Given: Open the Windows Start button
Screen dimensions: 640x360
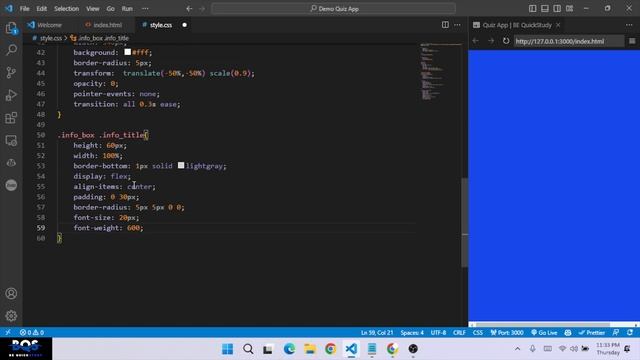Looking at the screenshot, I should (x=228, y=349).
